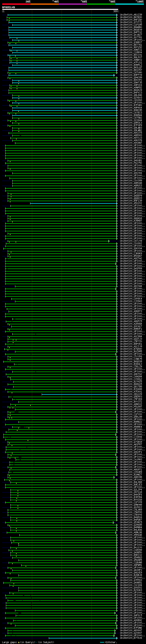Select hit UniRef100_C5JYP6
This screenshot has height=644, width=146.
point(131,357)
